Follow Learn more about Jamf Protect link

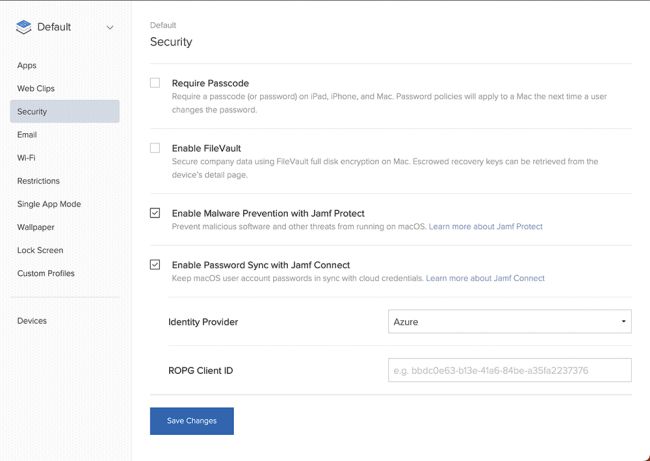coord(485,226)
